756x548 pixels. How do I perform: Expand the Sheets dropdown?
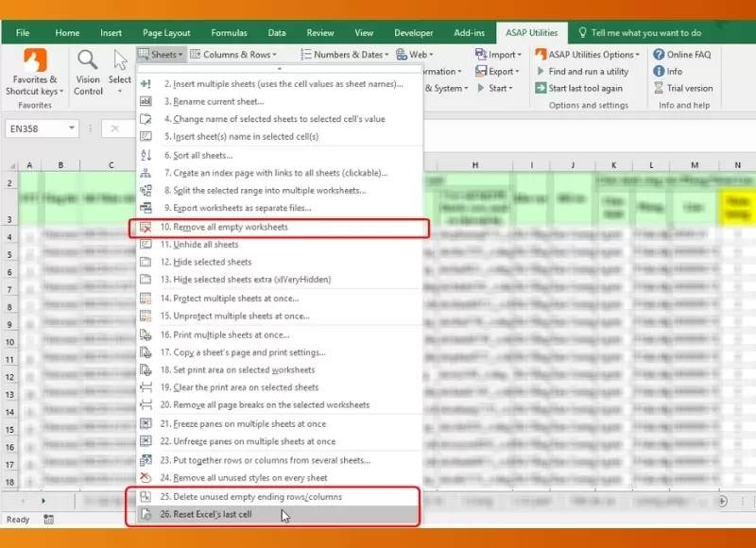tap(161, 55)
